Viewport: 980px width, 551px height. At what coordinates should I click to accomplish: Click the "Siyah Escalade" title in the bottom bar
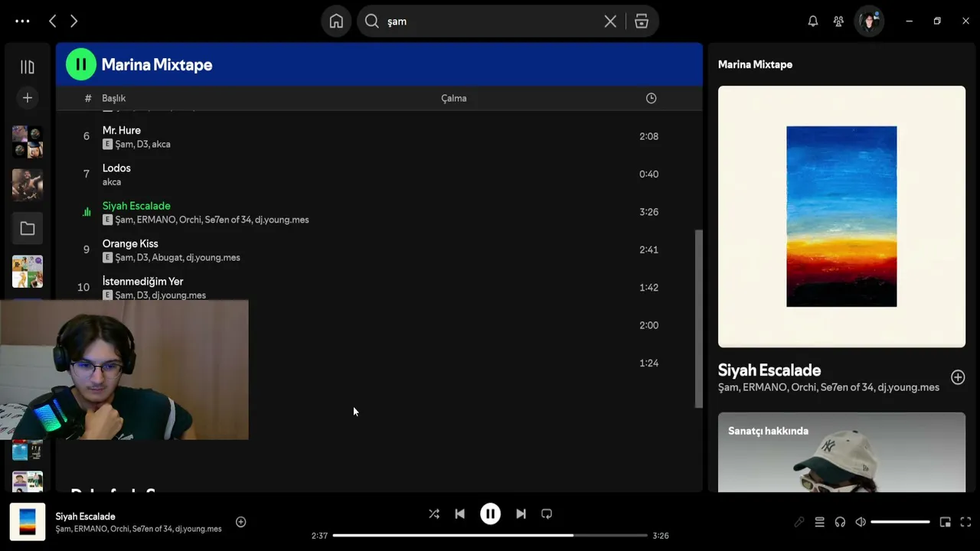tap(86, 517)
